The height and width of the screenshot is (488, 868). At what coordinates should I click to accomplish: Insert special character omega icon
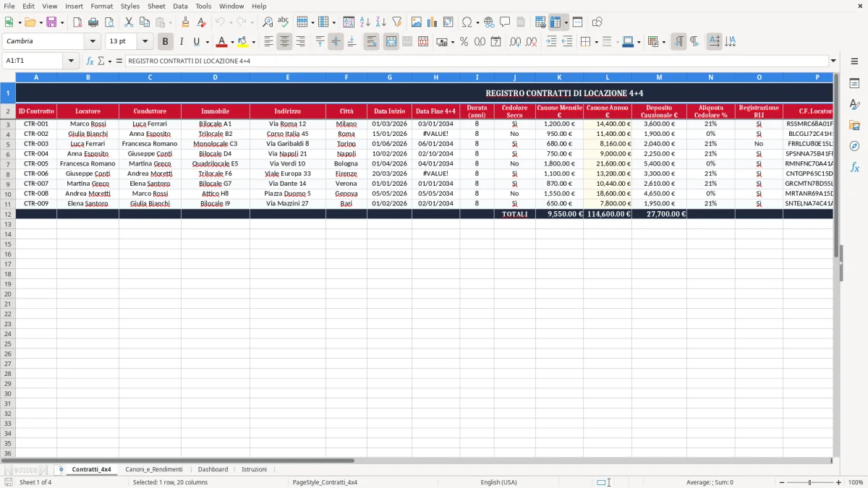tap(467, 22)
